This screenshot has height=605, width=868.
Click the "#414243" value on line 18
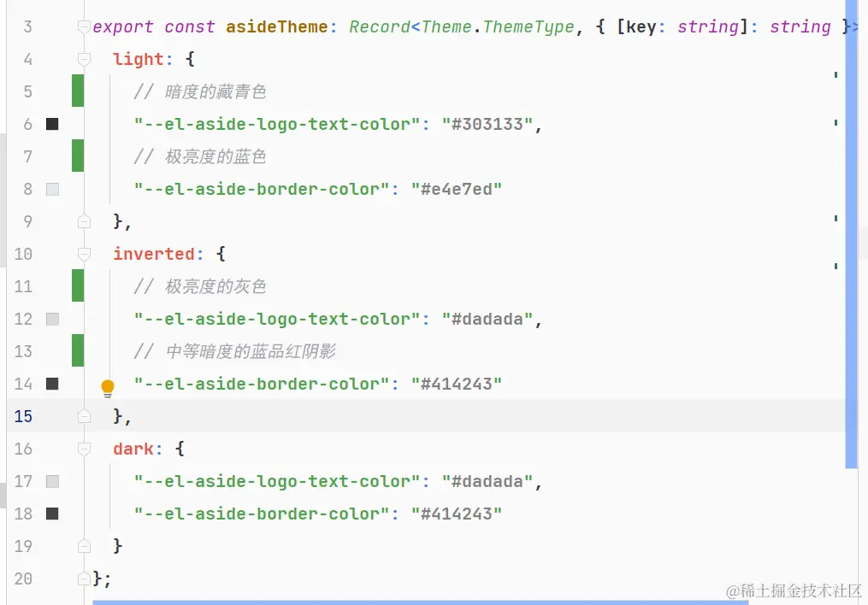click(456, 514)
